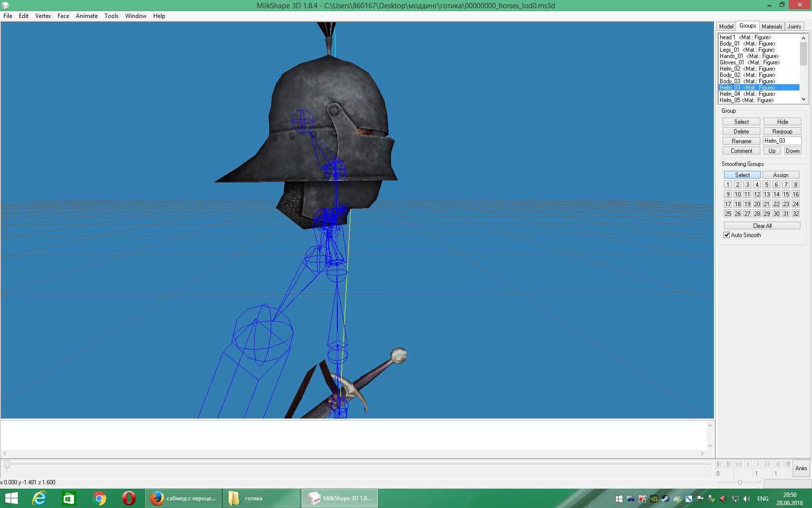Open Windows Store from the taskbar

(x=69, y=498)
